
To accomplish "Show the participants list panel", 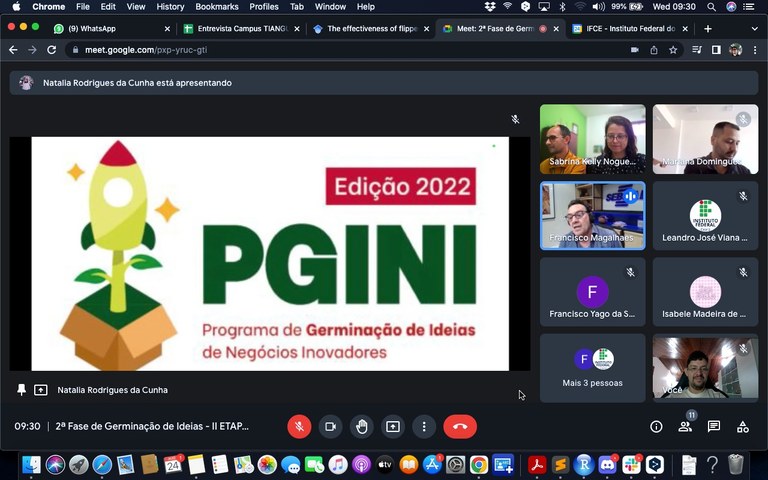I will pyautogui.click(x=685, y=426).
